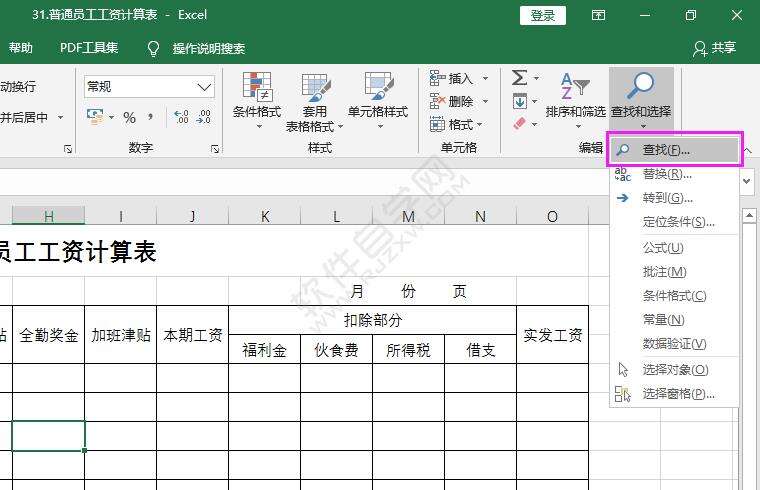Click the increase decimal icon
Screen dimensions: 760x490
pyautogui.click(x=181, y=117)
